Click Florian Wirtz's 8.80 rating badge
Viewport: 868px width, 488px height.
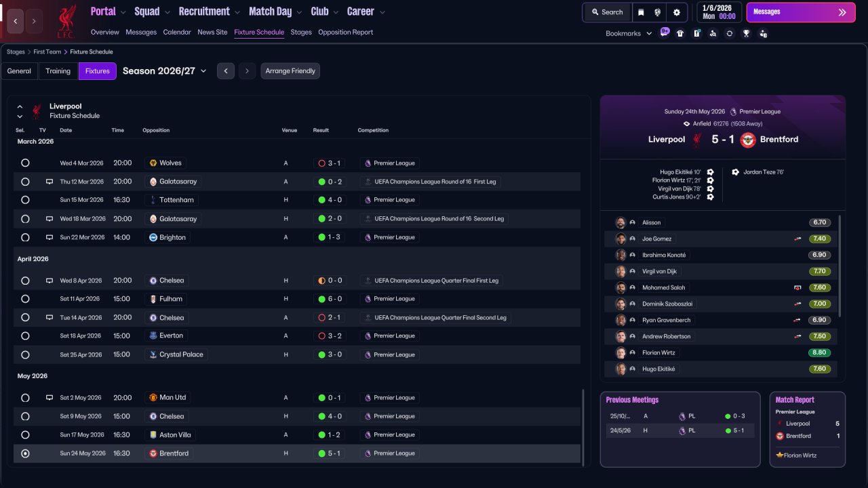[820, 352]
